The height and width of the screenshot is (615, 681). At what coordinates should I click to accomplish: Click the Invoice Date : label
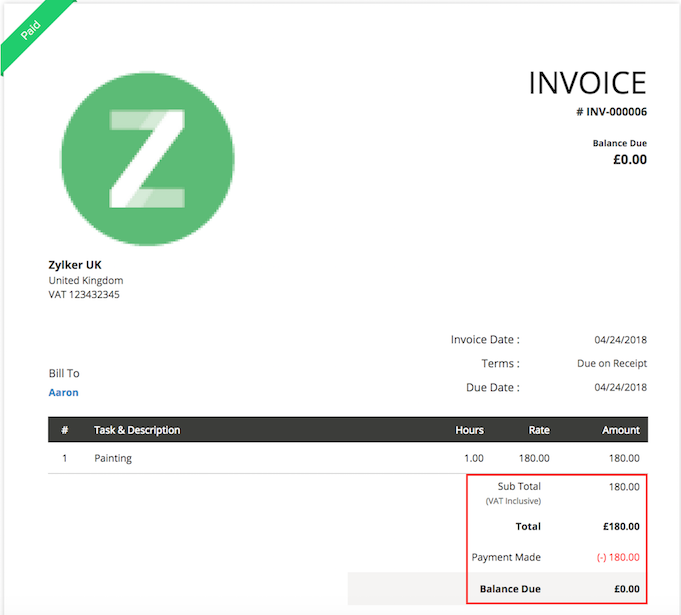[485, 339]
